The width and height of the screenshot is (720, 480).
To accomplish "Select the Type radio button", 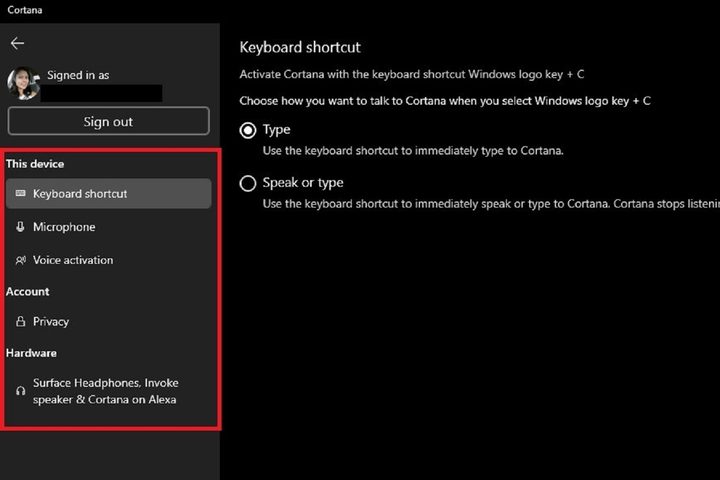I will click(x=248, y=130).
